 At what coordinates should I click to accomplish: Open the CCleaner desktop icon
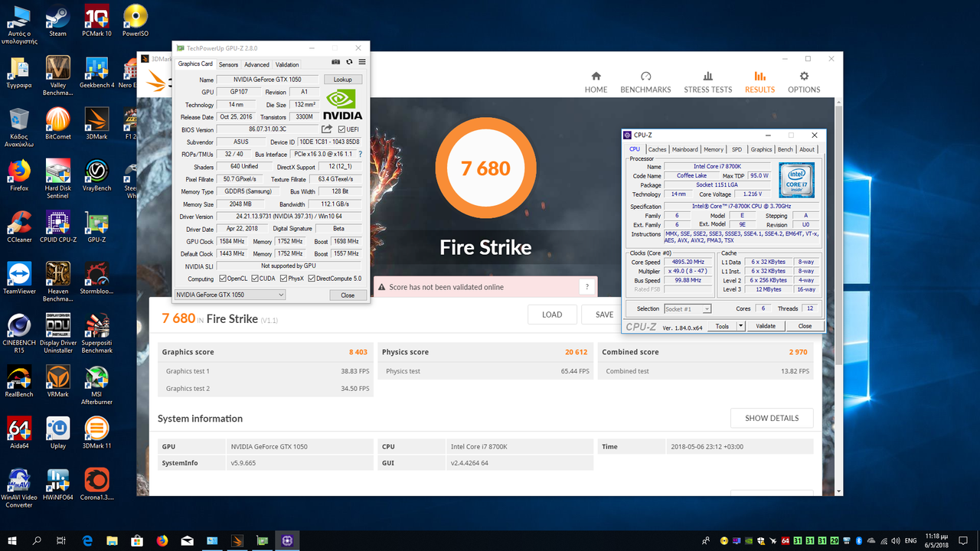point(19,227)
